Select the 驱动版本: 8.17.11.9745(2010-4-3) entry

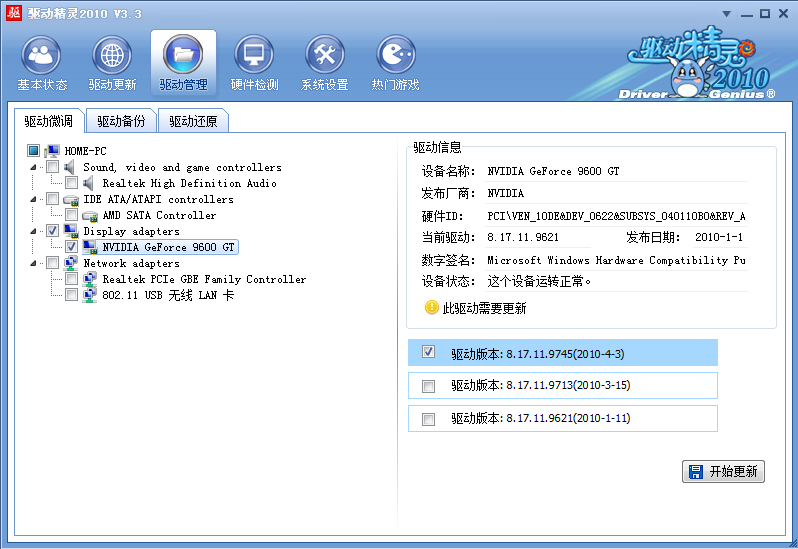563,353
